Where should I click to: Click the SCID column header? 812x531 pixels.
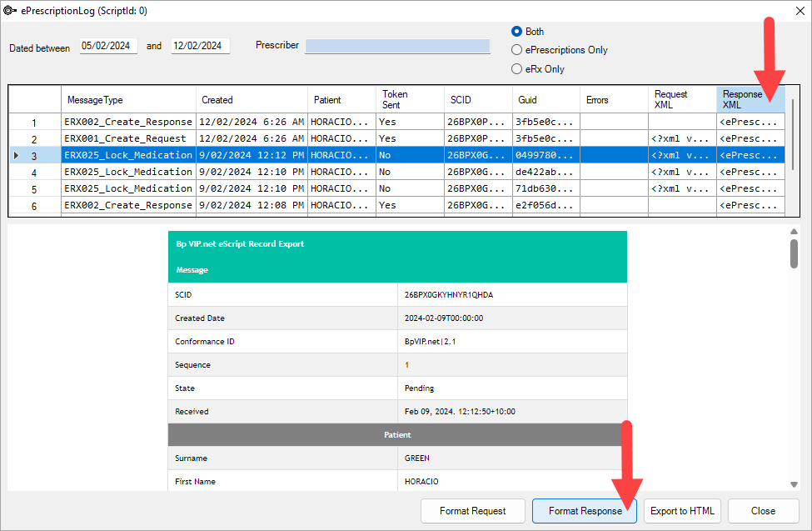pos(478,99)
